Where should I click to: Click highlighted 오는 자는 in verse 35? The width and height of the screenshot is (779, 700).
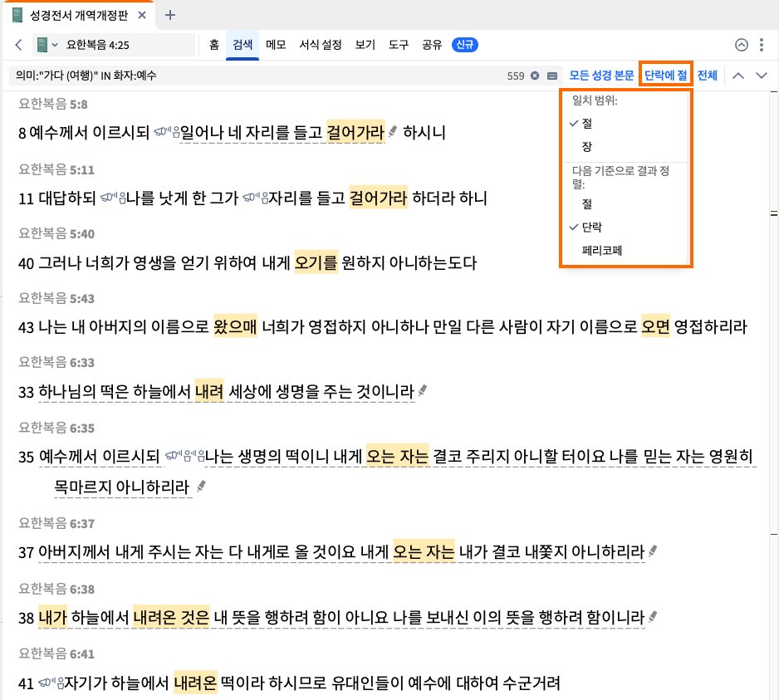[398, 456]
